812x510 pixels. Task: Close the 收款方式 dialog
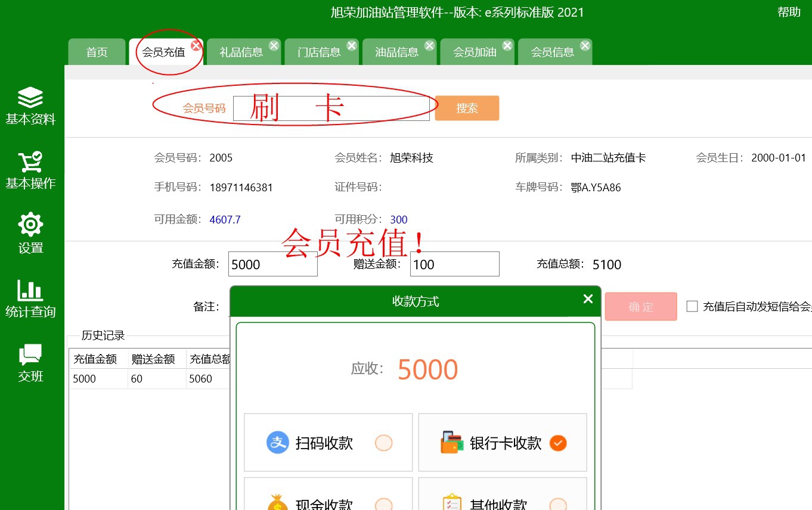[x=588, y=299]
